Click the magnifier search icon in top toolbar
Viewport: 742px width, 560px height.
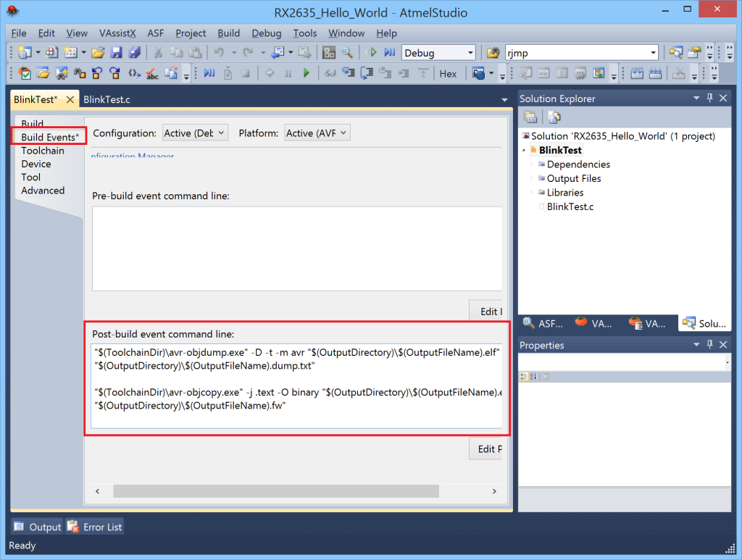[347, 52]
